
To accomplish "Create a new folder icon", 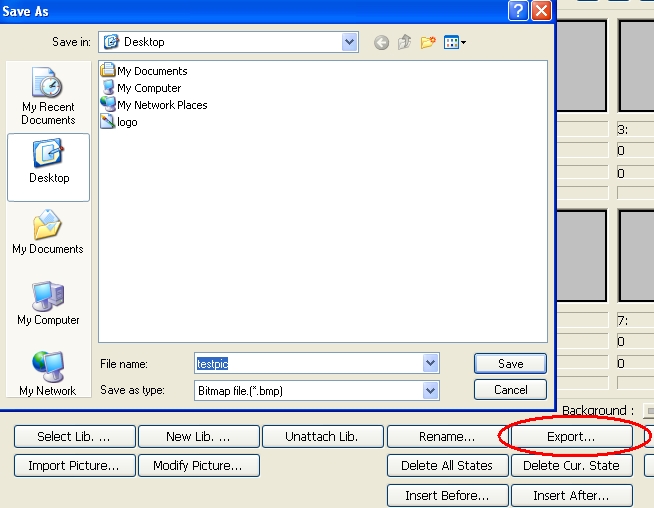I will [x=428, y=42].
